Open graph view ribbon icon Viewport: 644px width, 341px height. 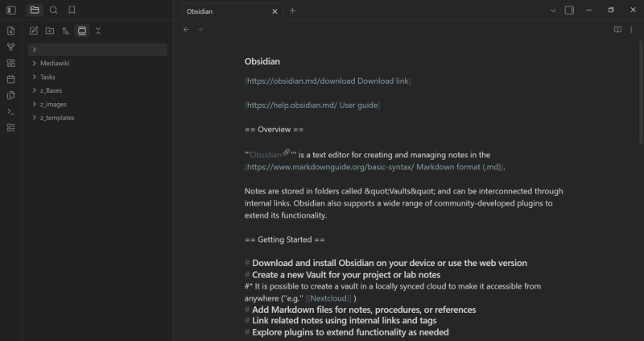[x=11, y=47]
